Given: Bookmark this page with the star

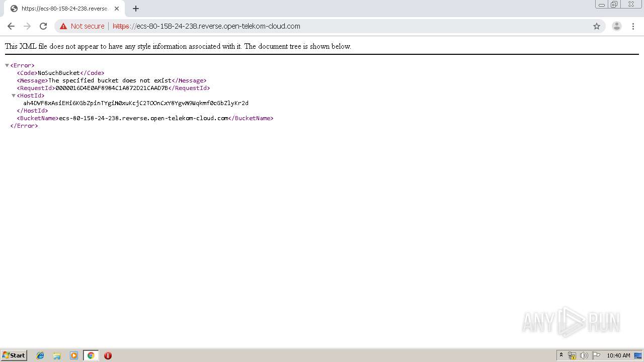Looking at the screenshot, I should pyautogui.click(x=597, y=26).
